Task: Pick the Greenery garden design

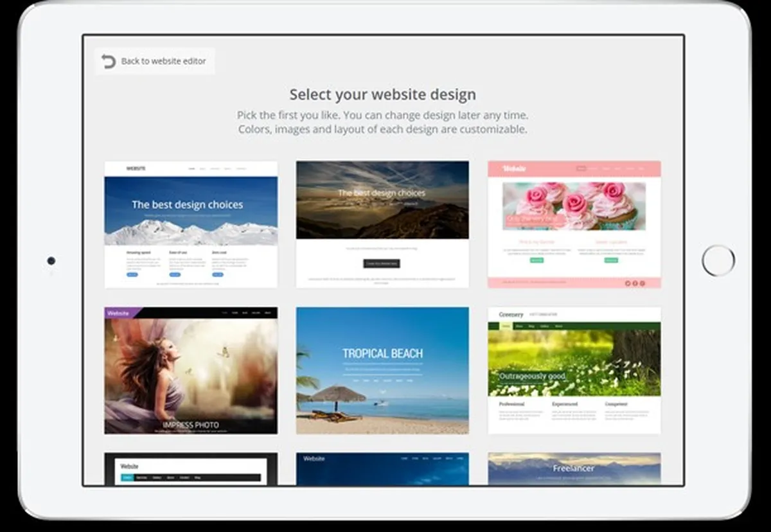Action: point(574,371)
